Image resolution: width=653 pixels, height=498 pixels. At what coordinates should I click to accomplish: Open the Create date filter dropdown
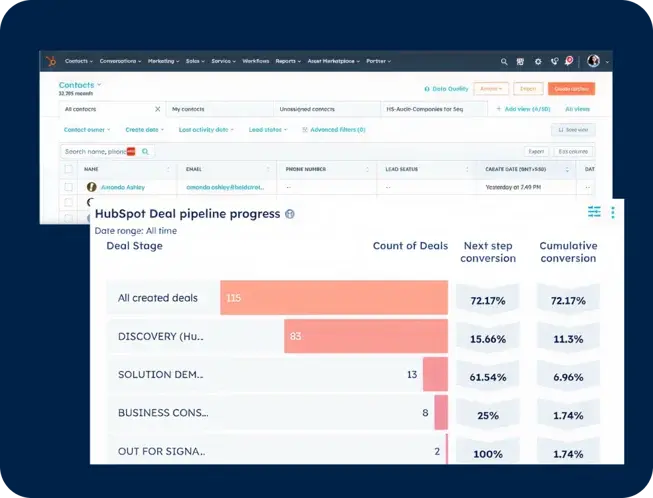coord(145,130)
